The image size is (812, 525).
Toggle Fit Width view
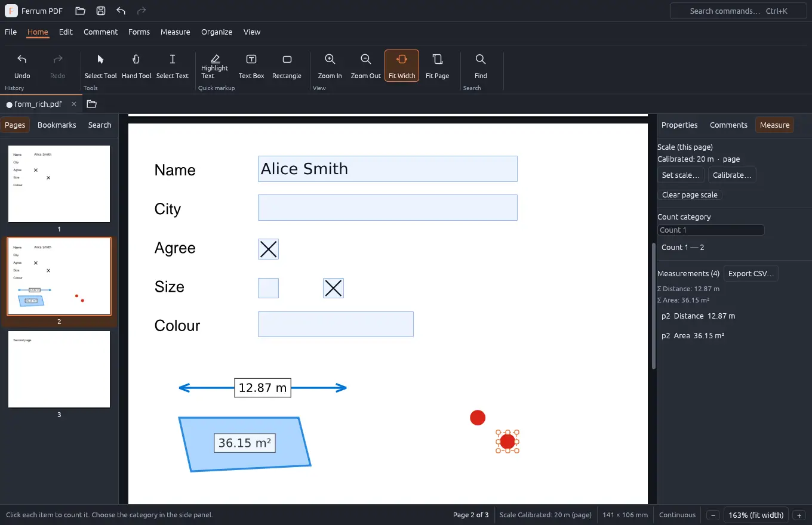click(402, 66)
